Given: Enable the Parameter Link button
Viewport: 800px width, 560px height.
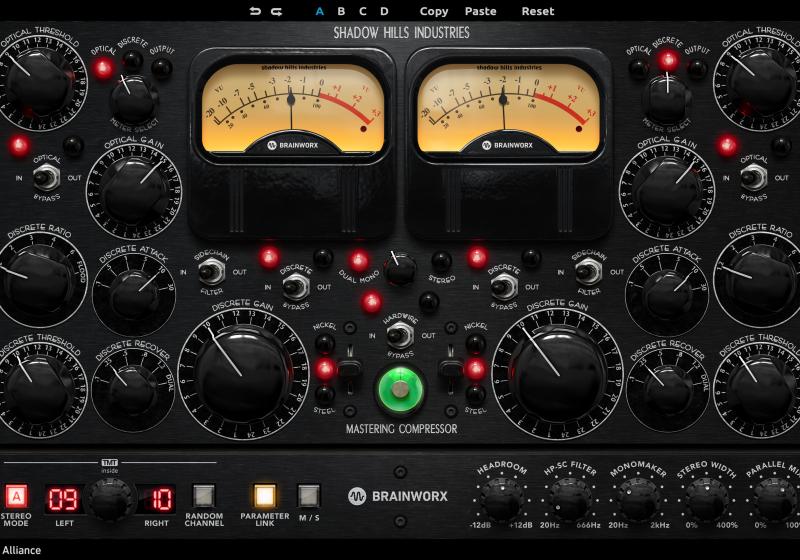Looking at the screenshot, I should tap(264, 496).
